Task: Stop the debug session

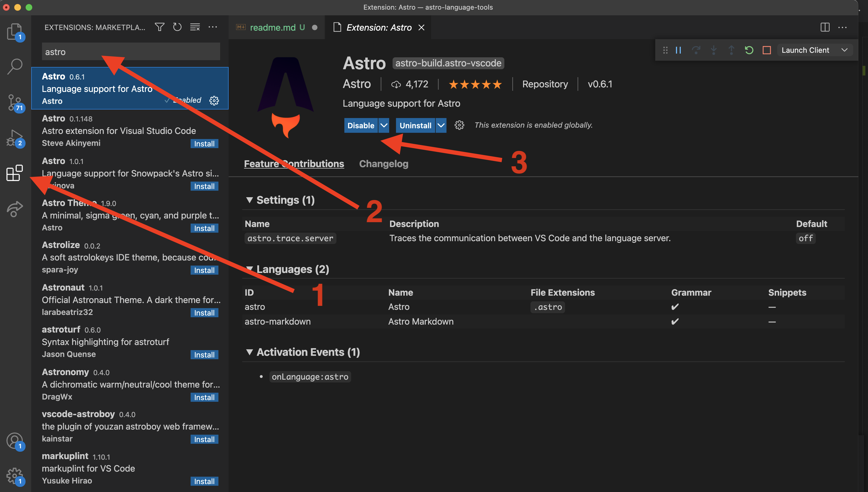Action: [x=767, y=50]
